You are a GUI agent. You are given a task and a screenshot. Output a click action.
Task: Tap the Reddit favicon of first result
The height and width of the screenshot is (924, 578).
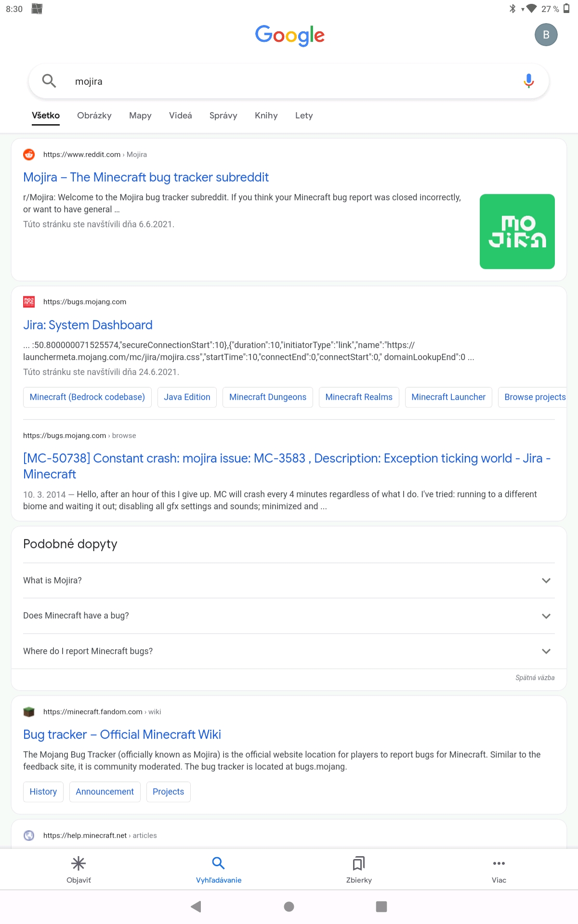click(x=29, y=154)
